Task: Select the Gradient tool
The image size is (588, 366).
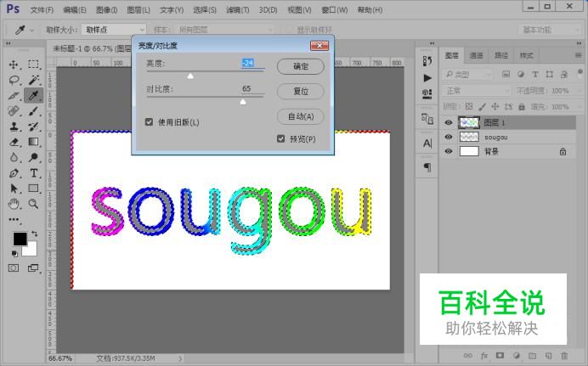Action: tap(34, 142)
